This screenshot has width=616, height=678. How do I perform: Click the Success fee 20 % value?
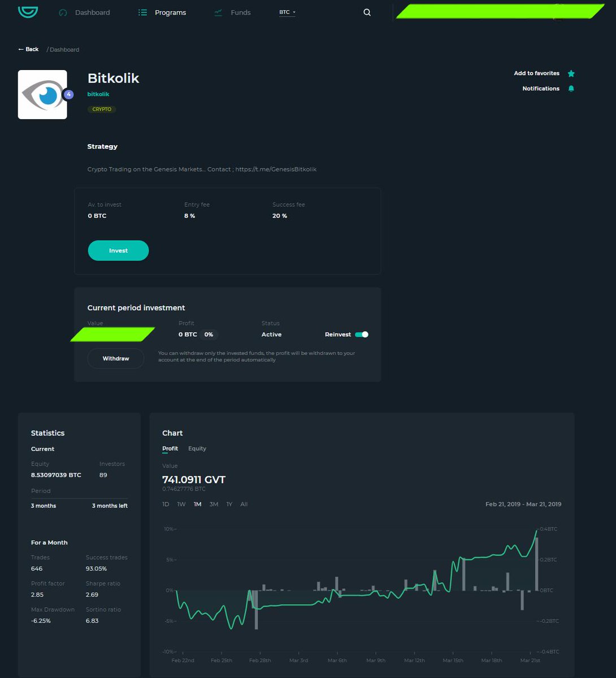280,216
